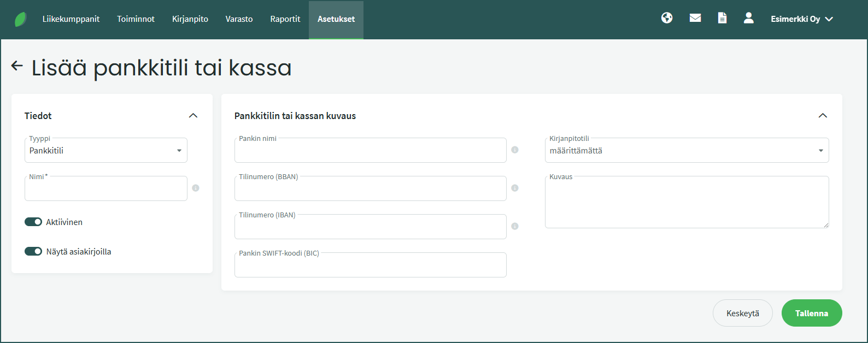Click info icon beside Tilinumero (IBAN) field

point(515,226)
